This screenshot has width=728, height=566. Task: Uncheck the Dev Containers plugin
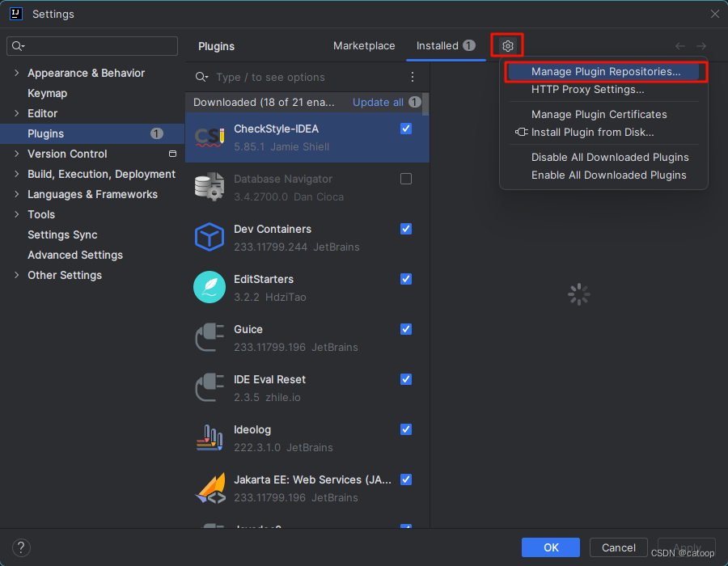406,229
